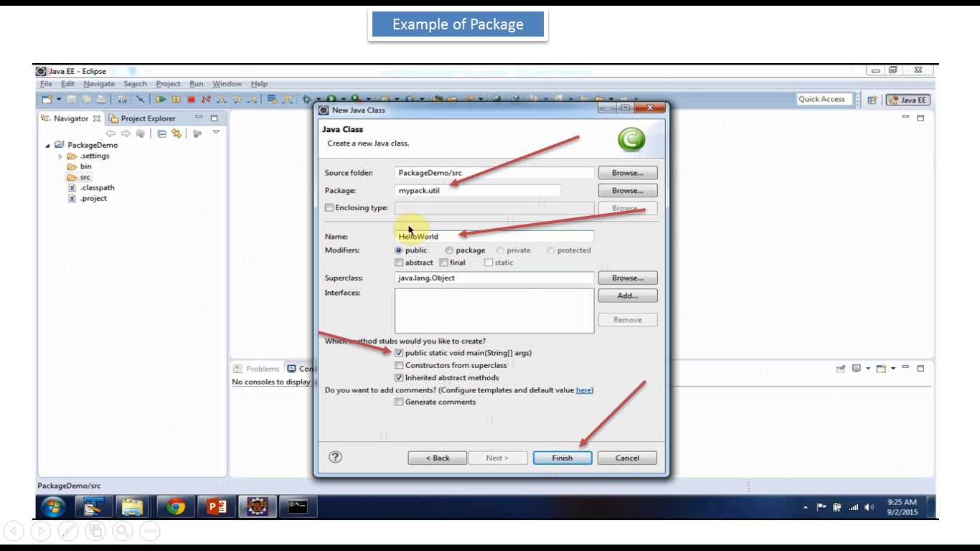Toggle Link with Editor in Navigator
The width and height of the screenshot is (980, 551).
click(176, 133)
